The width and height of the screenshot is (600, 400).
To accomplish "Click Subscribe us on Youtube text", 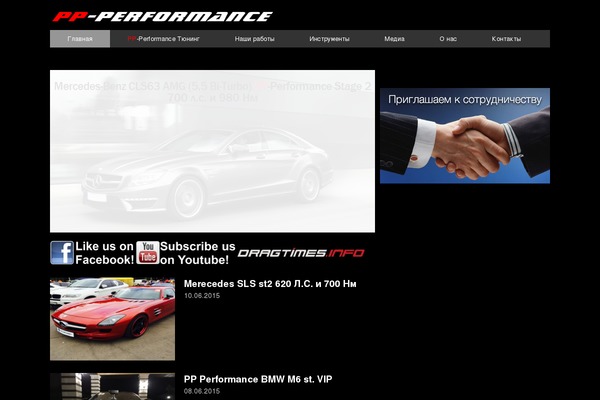I will (x=197, y=253).
